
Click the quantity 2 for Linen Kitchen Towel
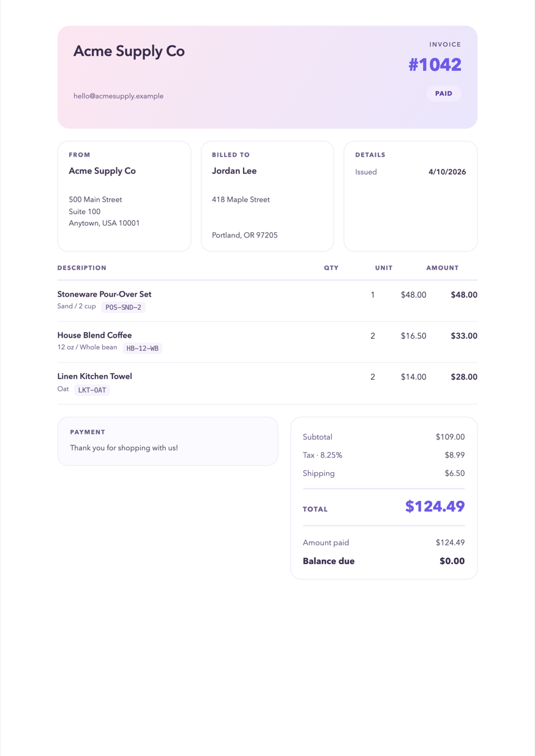pos(373,377)
